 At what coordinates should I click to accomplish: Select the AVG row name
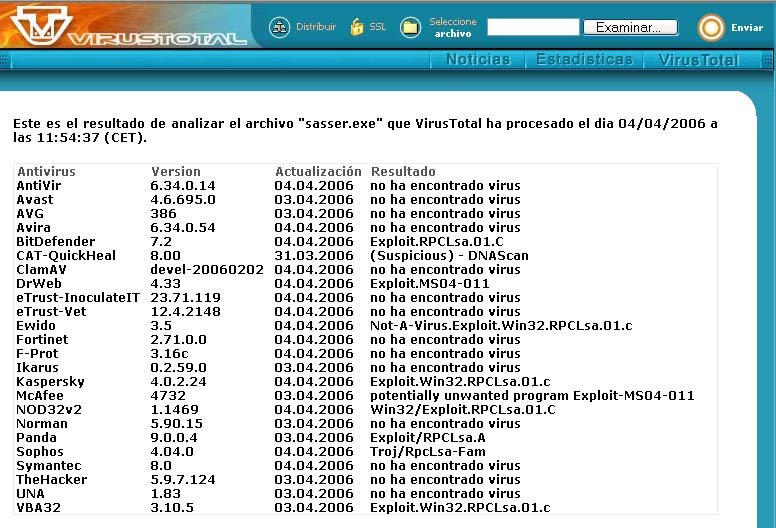pos(30,214)
